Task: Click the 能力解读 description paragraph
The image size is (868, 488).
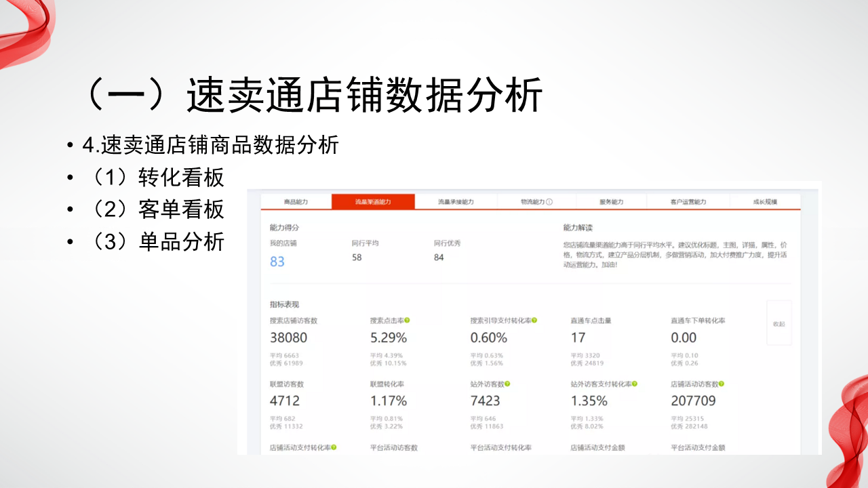Action: click(x=676, y=254)
